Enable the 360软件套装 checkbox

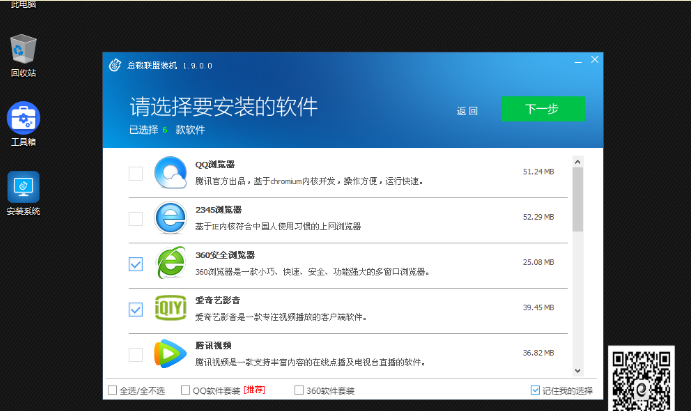pos(299,390)
